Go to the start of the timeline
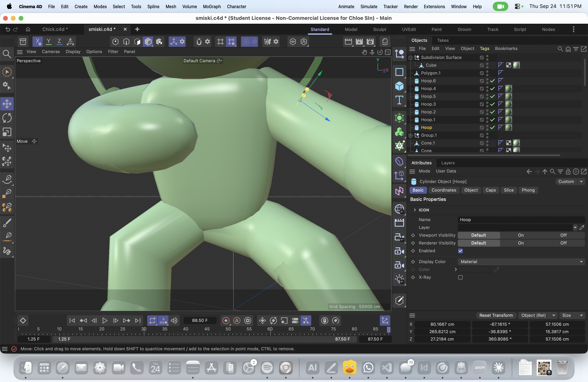 72,321
